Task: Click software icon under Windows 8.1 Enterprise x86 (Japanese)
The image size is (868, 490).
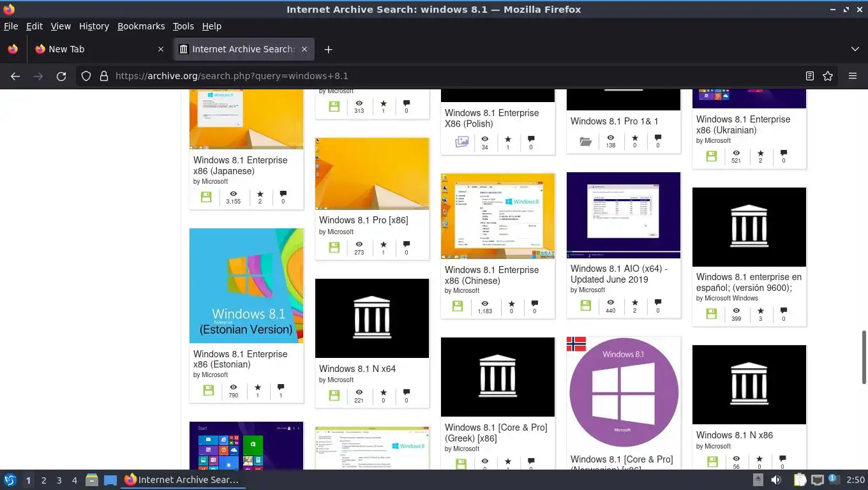Action: click(206, 197)
